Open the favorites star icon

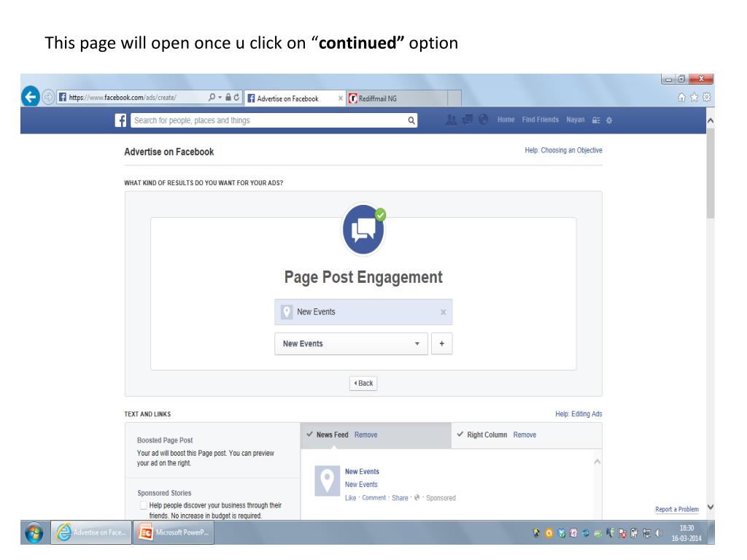694,97
